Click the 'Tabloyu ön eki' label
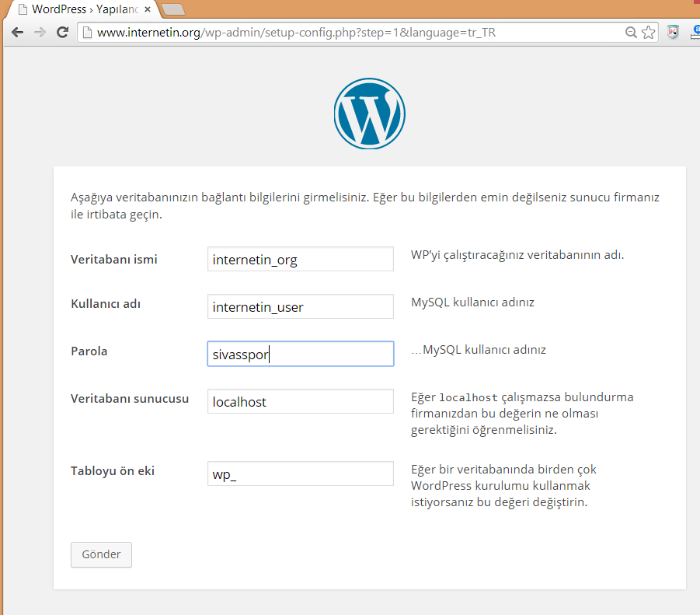The width and height of the screenshot is (700, 615). 113,471
